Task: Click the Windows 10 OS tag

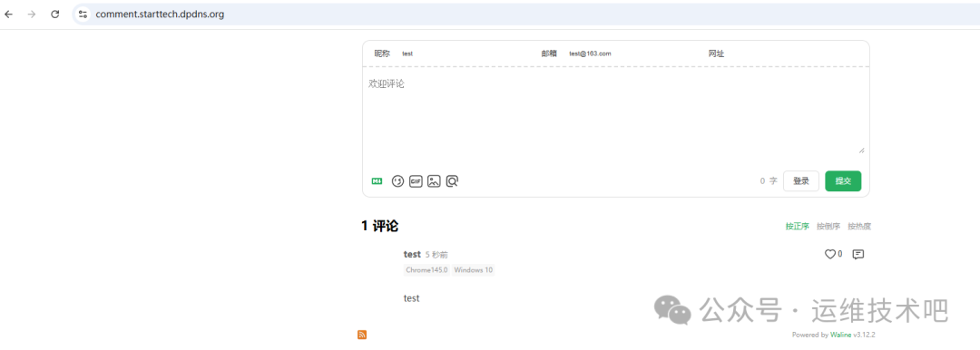Action: click(473, 270)
